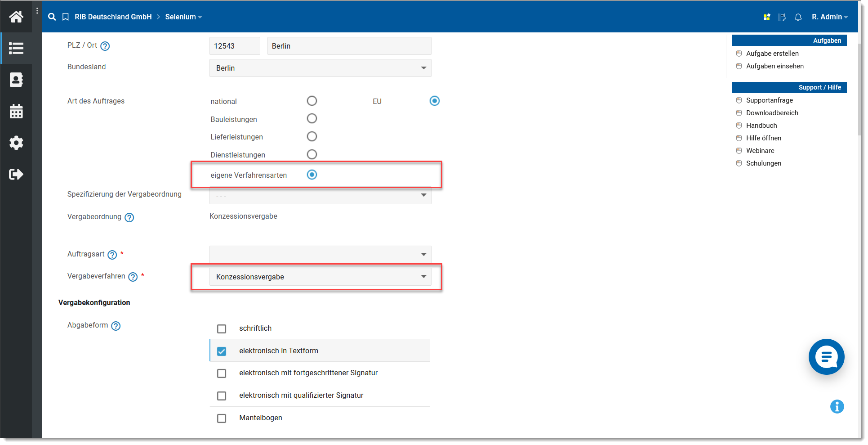Check elektronisch mit fortgeschrittener Signatur

(x=222, y=373)
